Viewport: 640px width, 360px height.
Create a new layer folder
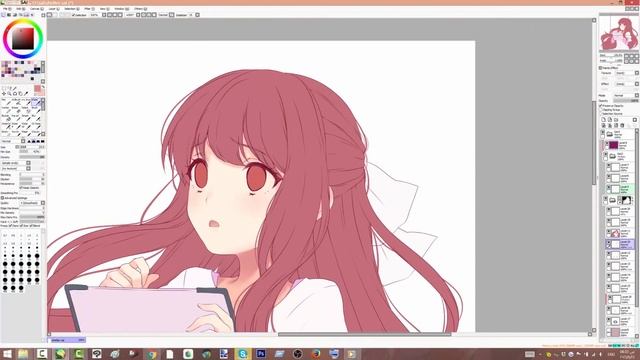click(616, 120)
